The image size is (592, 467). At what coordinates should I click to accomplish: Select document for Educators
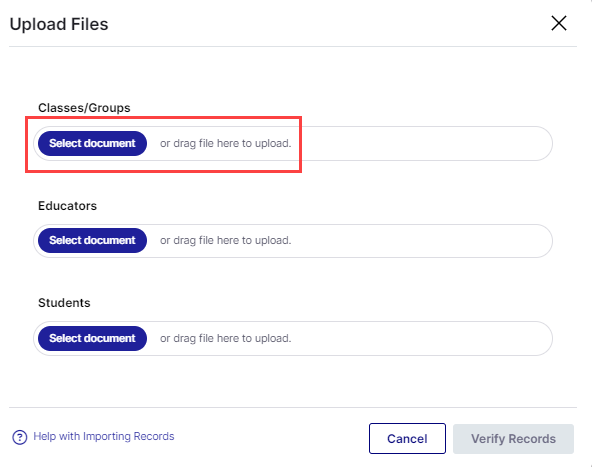tap(92, 240)
